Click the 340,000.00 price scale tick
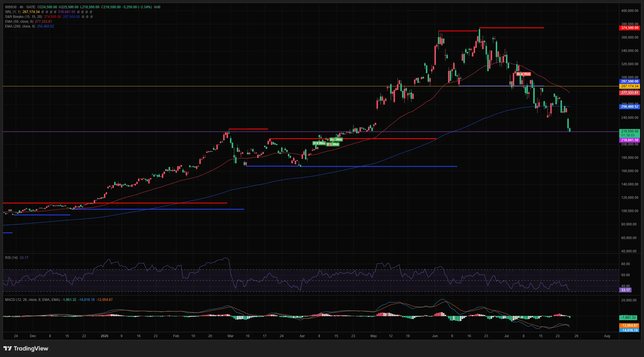The height and width of the screenshot is (357, 644). click(x=630, y=51)
